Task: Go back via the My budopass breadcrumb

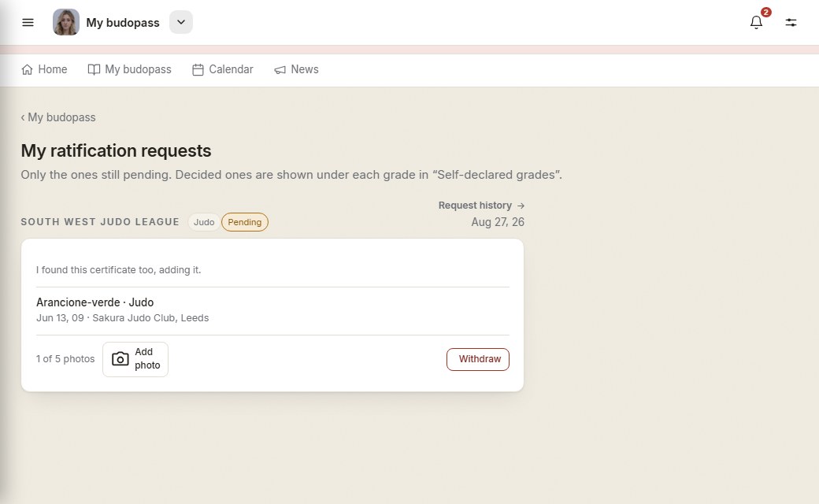Action: 58,117
